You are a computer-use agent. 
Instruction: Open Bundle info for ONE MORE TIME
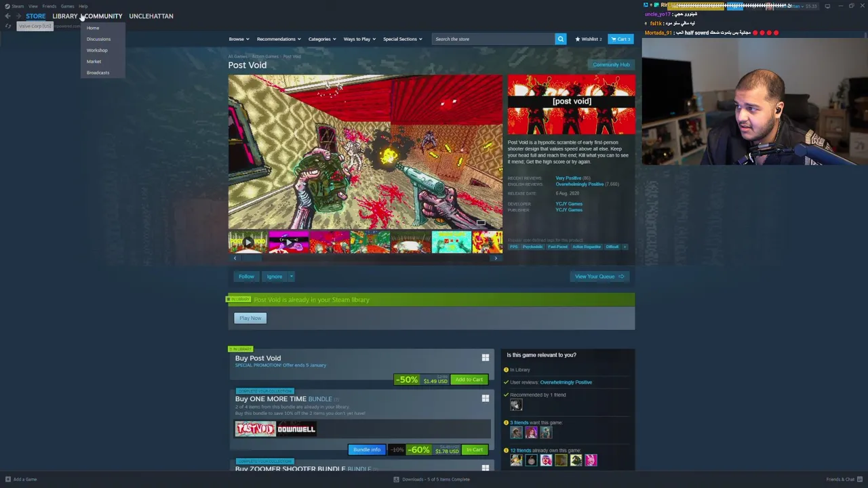tap(367, 450)
